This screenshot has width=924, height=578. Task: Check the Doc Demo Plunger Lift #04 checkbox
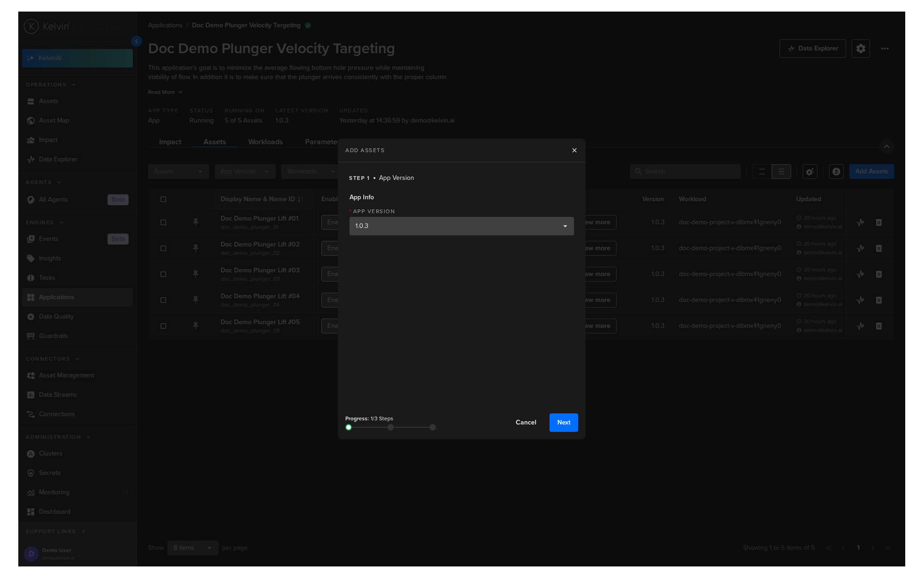(x=163, y=300)
